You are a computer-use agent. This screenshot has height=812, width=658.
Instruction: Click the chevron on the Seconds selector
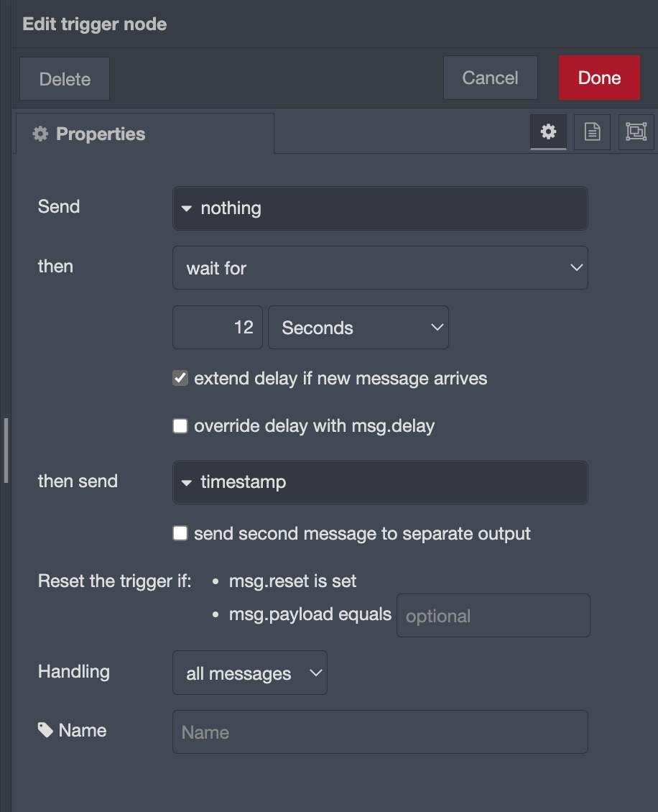coord(437,327)
